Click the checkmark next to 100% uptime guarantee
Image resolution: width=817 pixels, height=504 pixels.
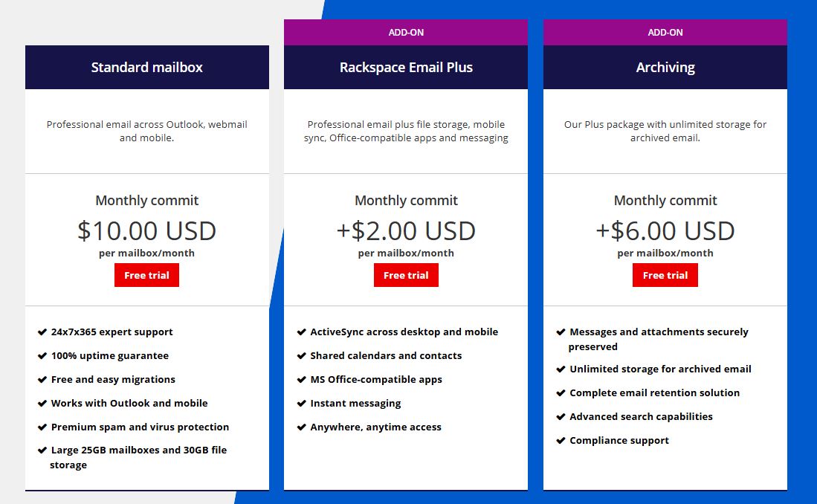(x=42, y=355)
